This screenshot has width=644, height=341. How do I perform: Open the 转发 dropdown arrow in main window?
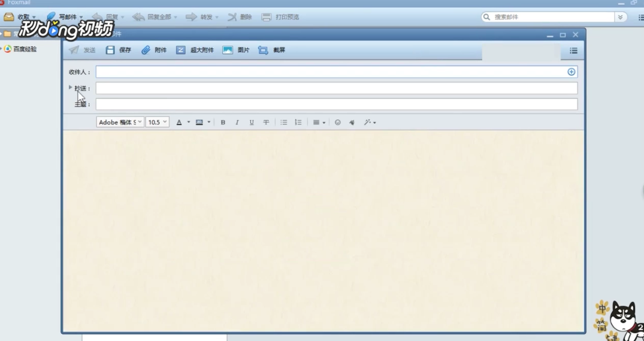pos(217,17)
